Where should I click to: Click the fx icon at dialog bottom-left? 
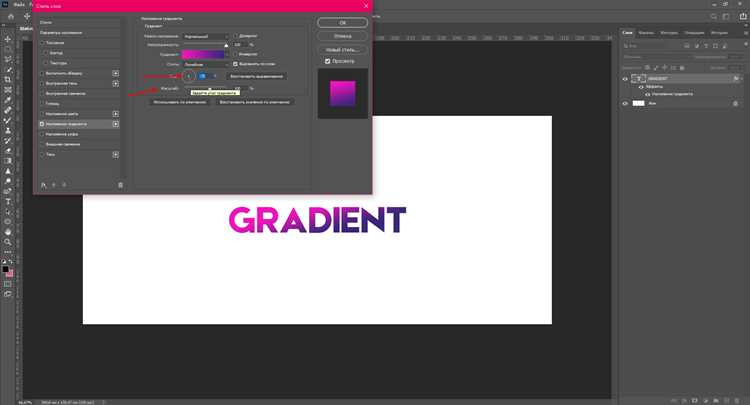44,185
